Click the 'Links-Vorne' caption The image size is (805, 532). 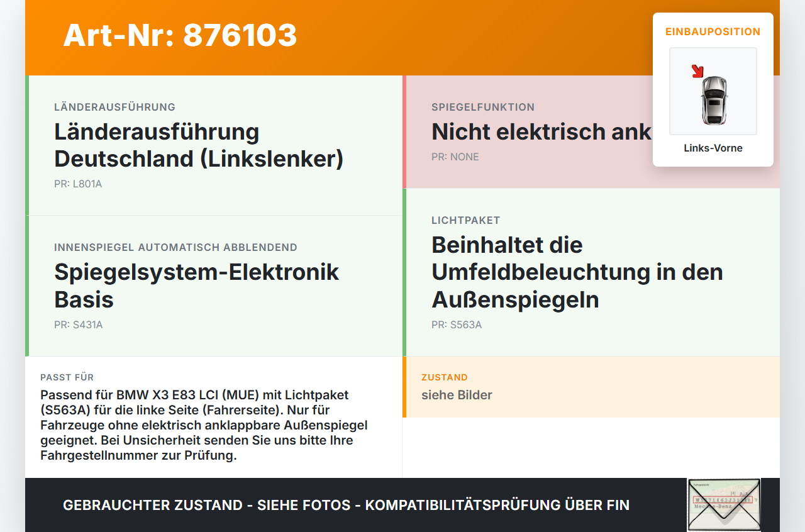tap(713, 148)
